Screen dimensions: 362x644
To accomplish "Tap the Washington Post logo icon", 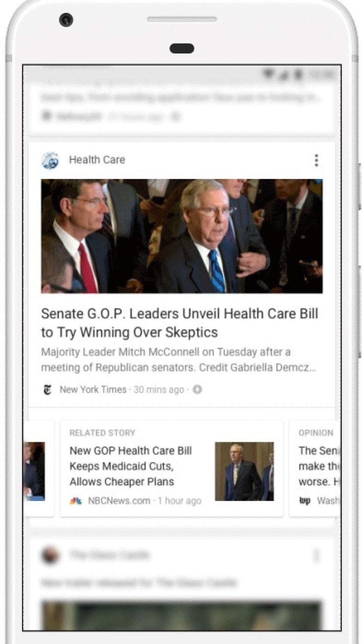I will [x=305, y=501].
